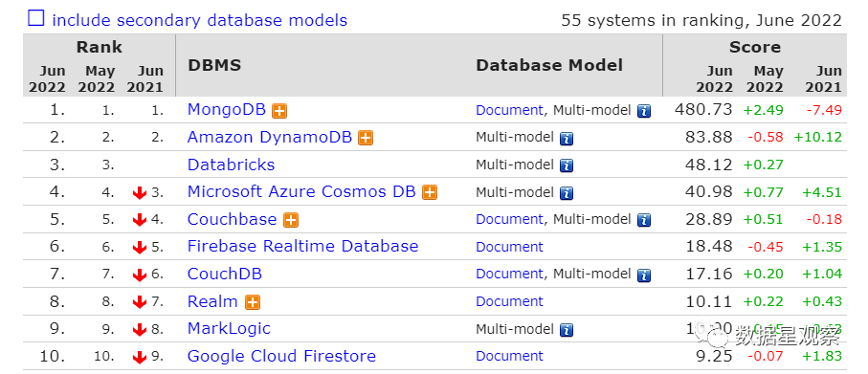Screen dimensions: 868x374
Task: Open the Realm link
Action: tap(212, 301)
